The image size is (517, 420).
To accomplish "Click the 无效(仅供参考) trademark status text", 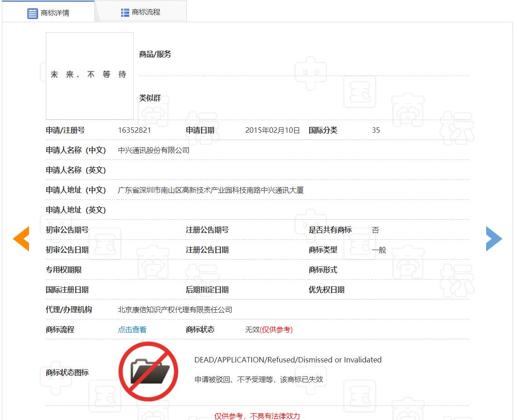I will (269, 330).
